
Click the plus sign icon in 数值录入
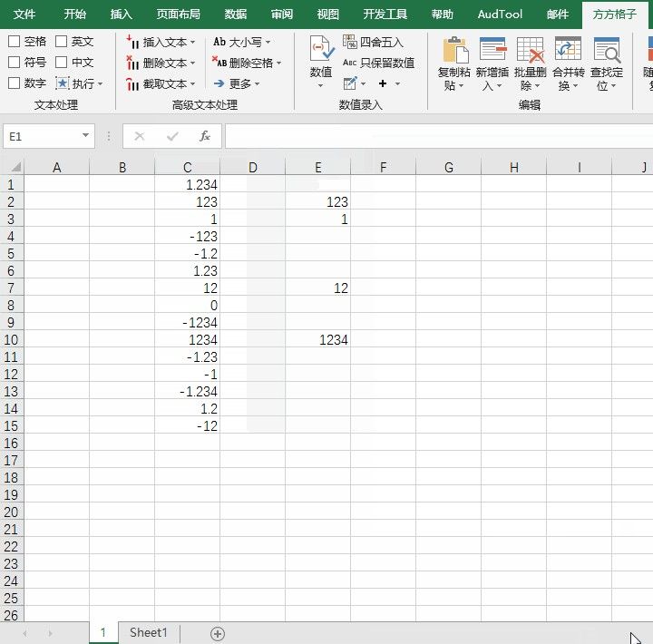tap(383, 83)
